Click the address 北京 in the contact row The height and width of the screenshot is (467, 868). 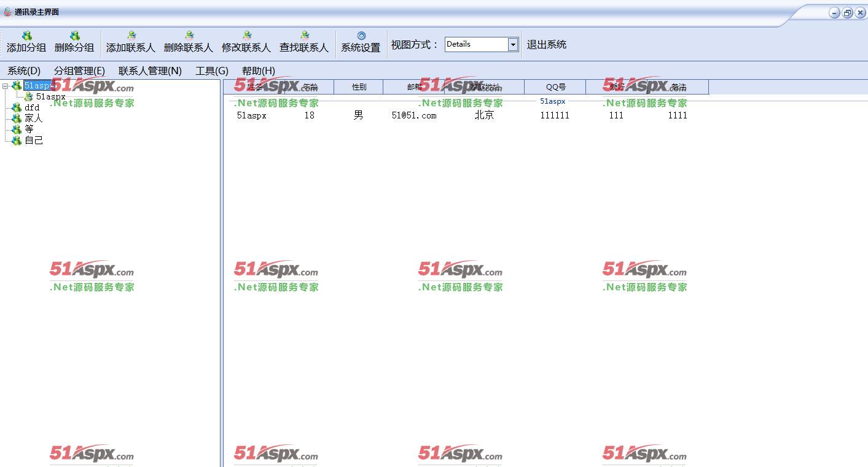click(x=485, y=115)
